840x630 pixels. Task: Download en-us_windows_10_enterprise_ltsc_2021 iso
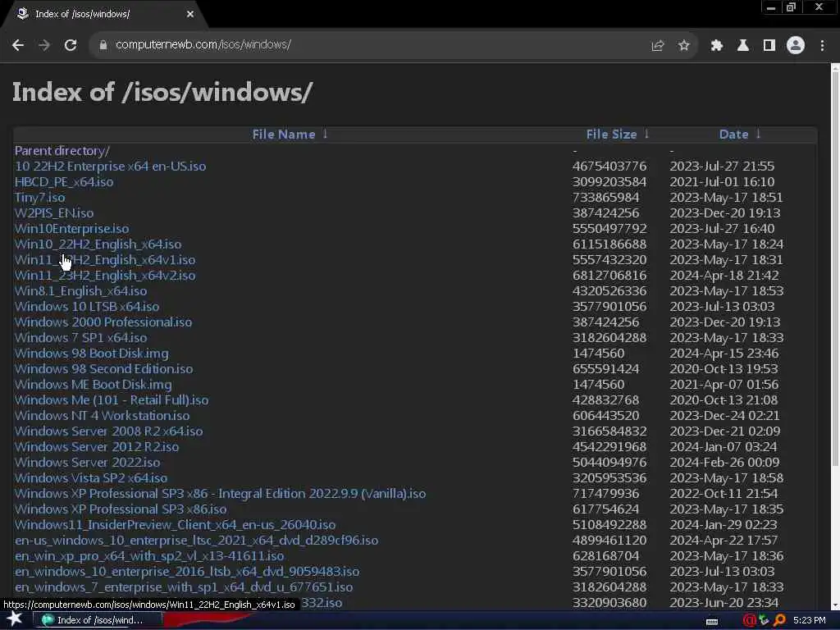pos(197,540)
